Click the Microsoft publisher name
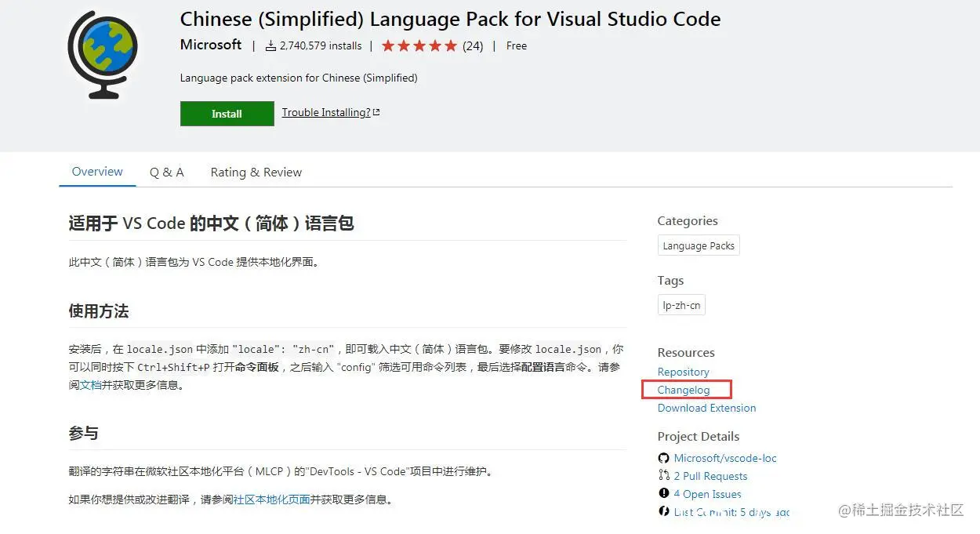 (x=211, y=45)
